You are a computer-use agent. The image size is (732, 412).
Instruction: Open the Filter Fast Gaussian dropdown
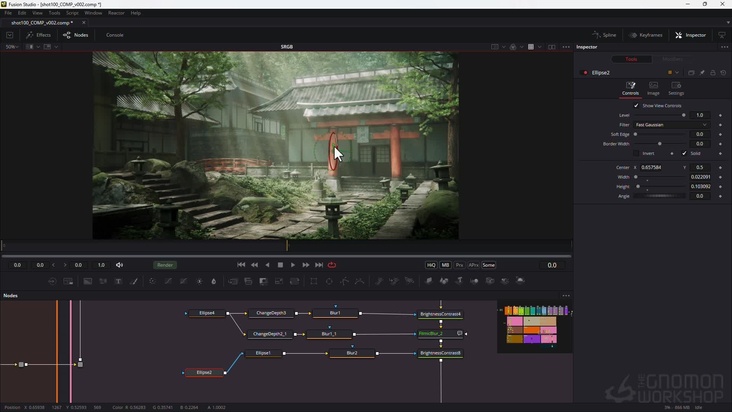coord(671,125)
